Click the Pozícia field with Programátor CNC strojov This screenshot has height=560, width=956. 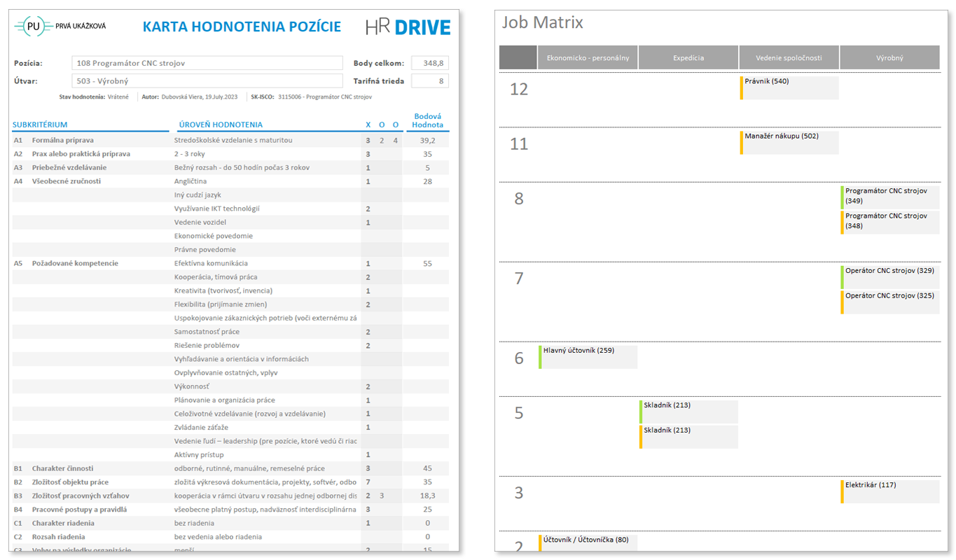(x=207, y=63)
